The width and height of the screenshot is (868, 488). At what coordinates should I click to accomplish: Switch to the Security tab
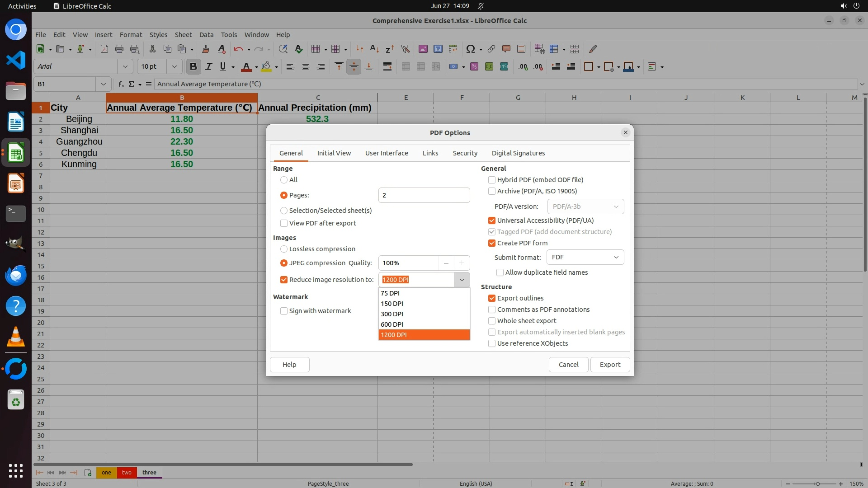point(465,153)
